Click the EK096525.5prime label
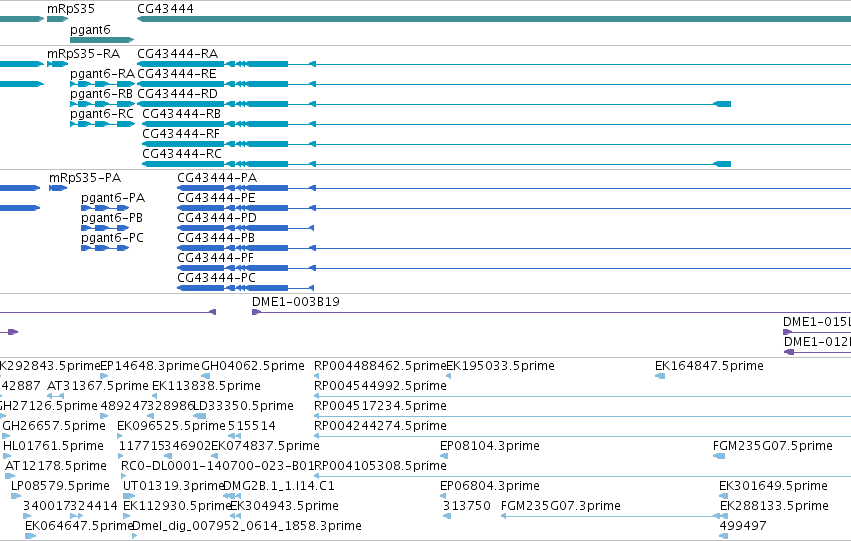This screenshot has width=851, height=541. pyautogui.click(x=172, y=427)
